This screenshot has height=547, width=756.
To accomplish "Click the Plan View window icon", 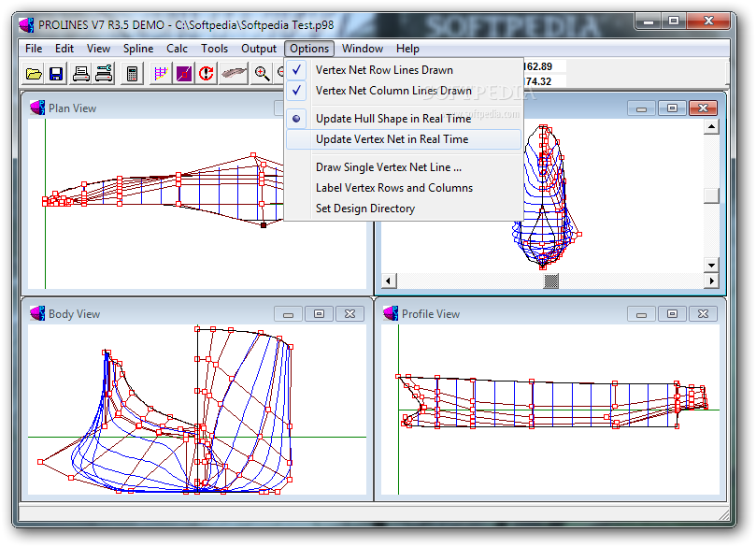I will tap(37, 108).
